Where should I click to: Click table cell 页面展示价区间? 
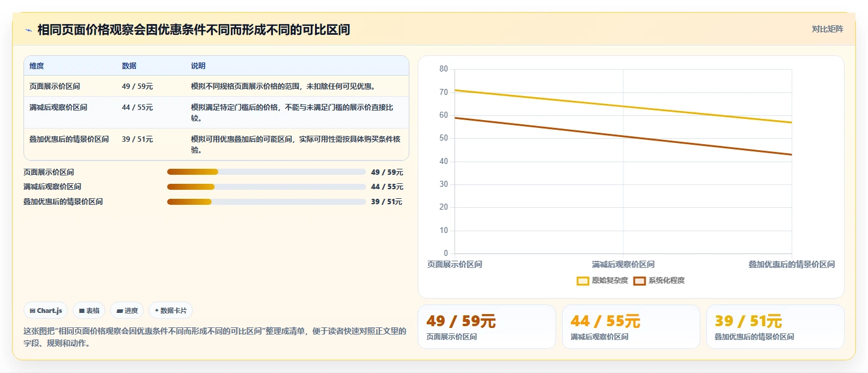tap(55, 86)
